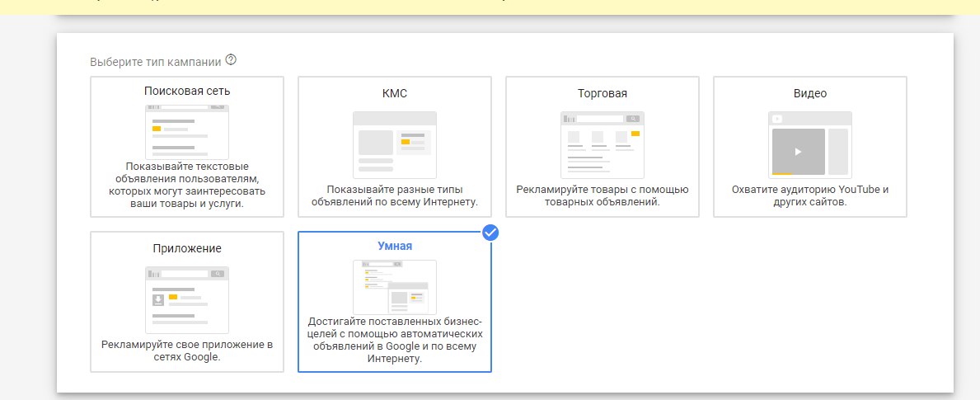Choose the 'КМС' campaign type card
The width and height of the screenshot is (980, 400).
(x=394, y=147)
